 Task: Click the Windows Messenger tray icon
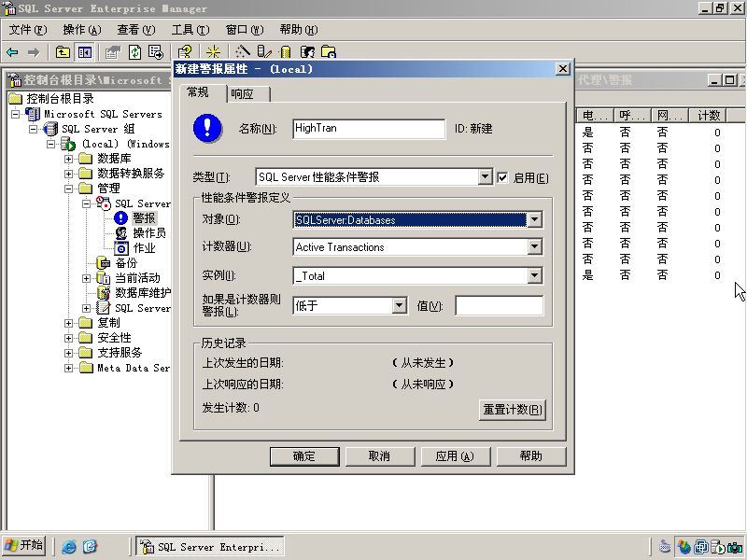[x=684, y=547]
